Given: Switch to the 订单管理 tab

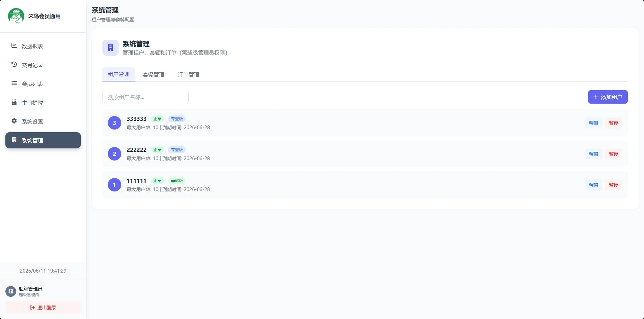Looking at the screenshot, I should [189, 74].
